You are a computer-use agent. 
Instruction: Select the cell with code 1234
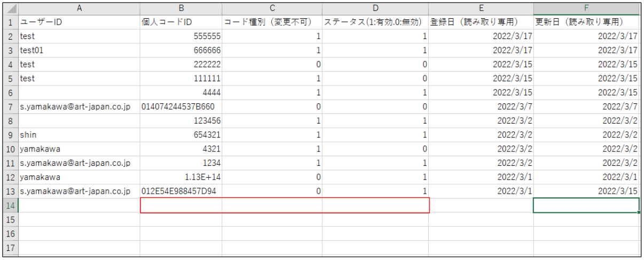181,163
